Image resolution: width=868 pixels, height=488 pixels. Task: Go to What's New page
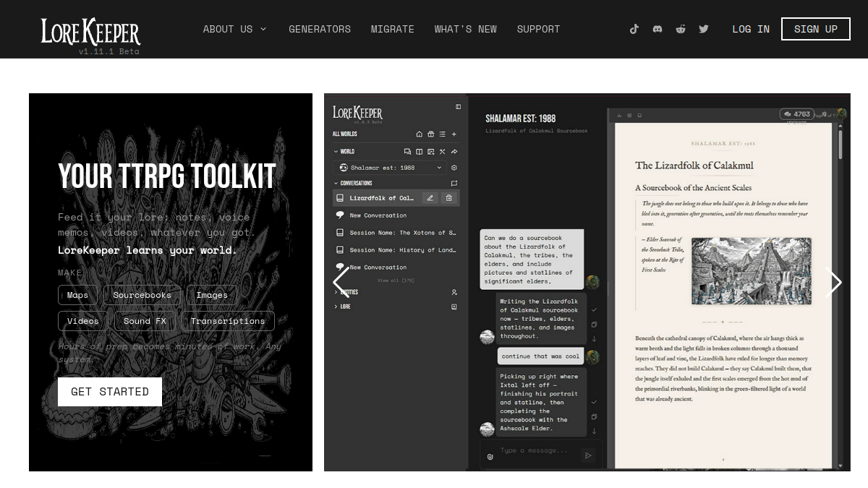(466, 29)
